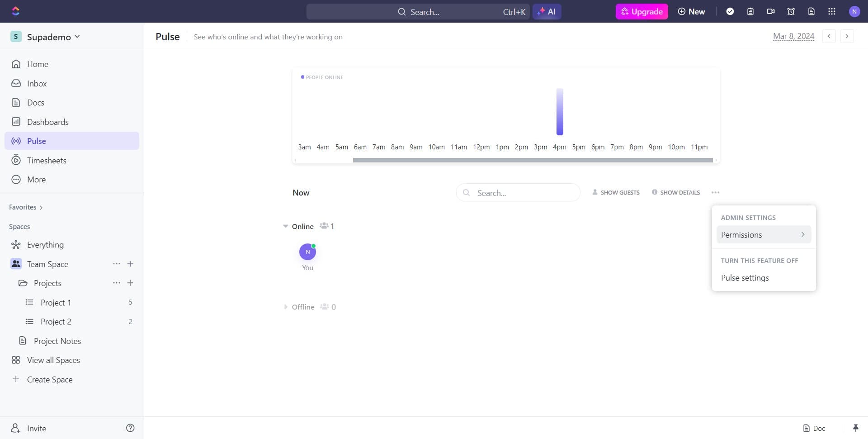Open the AI assistant button in search bar
Screen dimensions: 868x439
[x=547, y=11]
